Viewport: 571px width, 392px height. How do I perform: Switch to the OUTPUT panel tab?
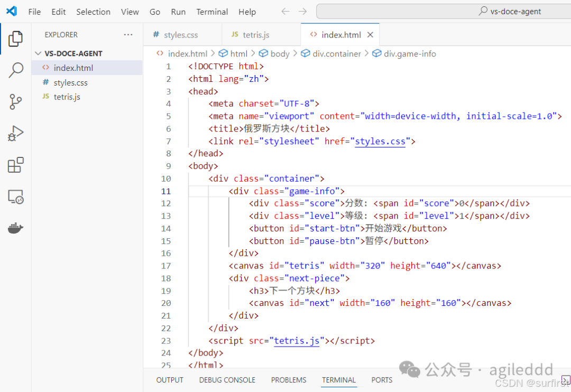(x=170, y=380)
